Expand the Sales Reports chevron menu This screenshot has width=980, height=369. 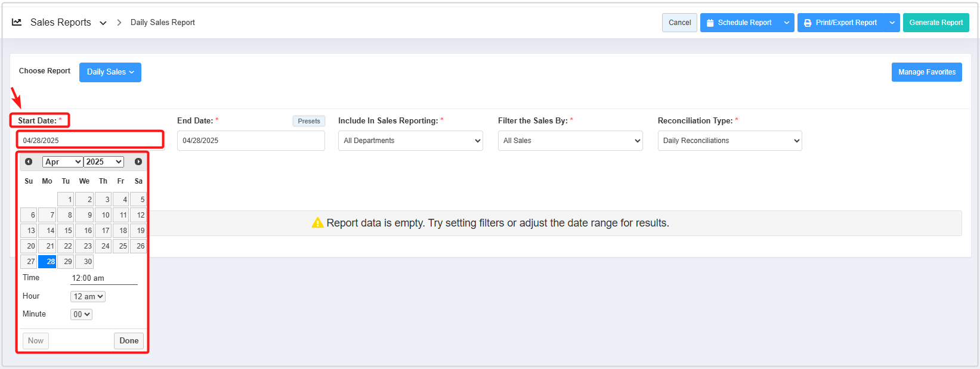click(x=103, y=23)
